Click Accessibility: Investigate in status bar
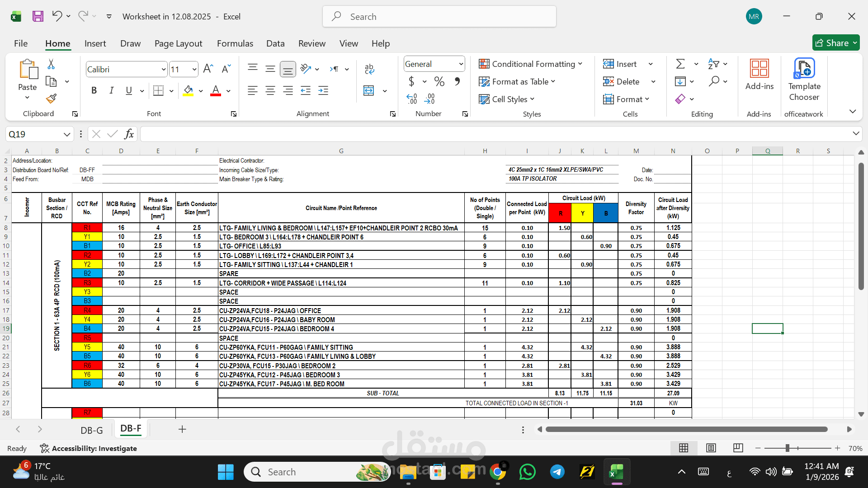This screenshot has width=868, height=488. click(89, 448)
